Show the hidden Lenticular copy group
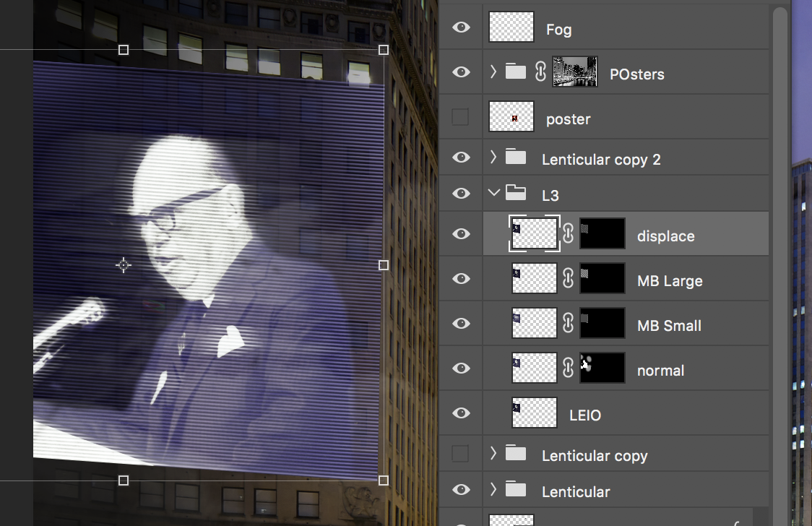Image resolution: width=812 pixels, height=526 pixels. tap(460, 454)
